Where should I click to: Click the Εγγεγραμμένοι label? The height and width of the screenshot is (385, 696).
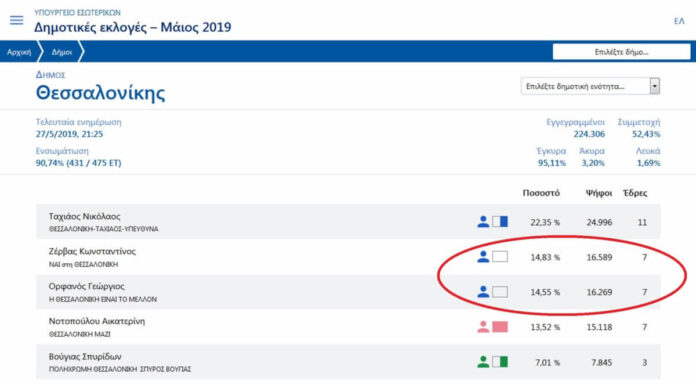575,122
